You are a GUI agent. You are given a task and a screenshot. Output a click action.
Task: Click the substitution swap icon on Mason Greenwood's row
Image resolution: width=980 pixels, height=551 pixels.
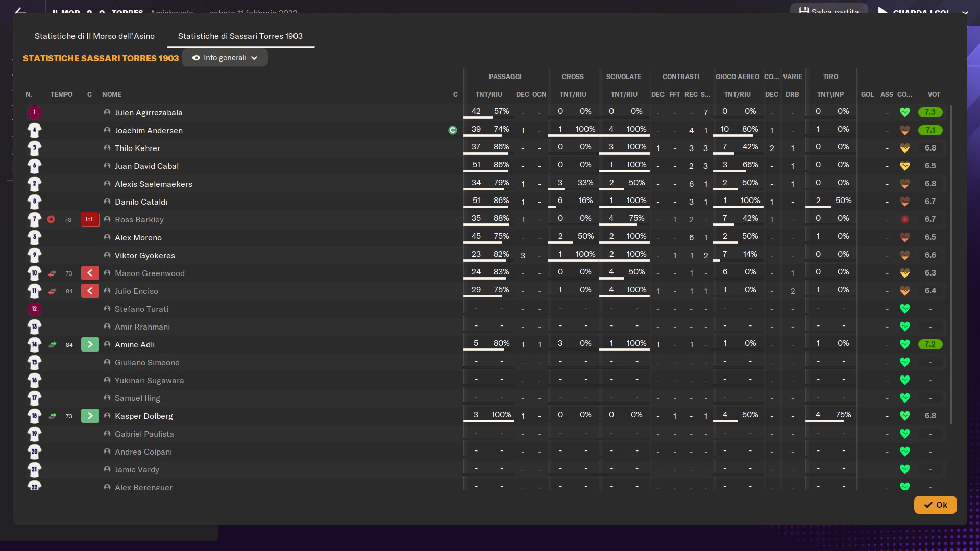pos(52,273)
